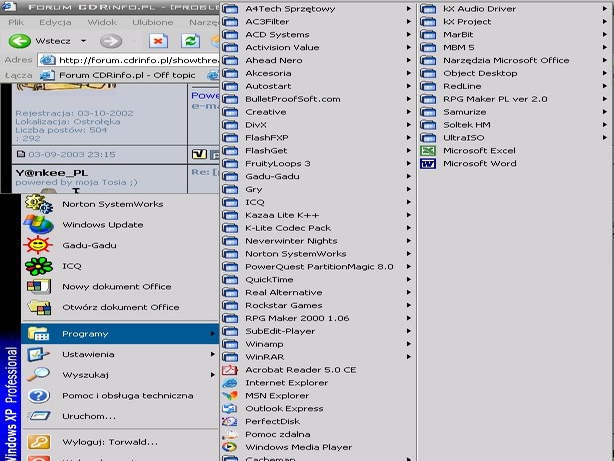Image resolution: width=614 pixels, height=461 pixels.
Task: Open the Soltek HM folder entry
Action: pos(515,125)
